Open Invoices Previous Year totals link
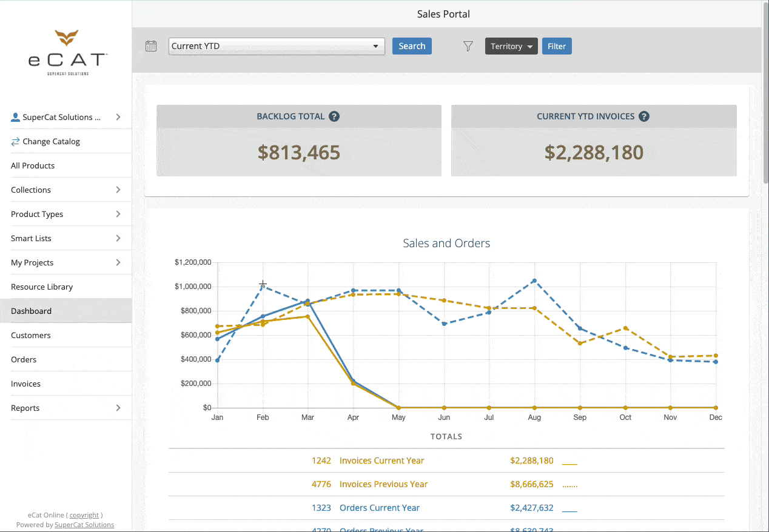769x532 pixels. [x=383, y=484]
